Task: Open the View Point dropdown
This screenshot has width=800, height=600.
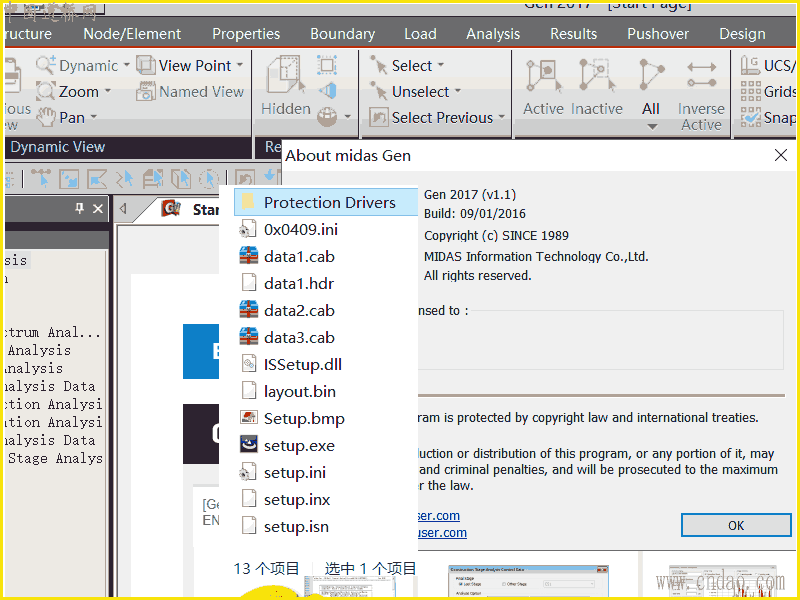Action: tap(239, 65)
